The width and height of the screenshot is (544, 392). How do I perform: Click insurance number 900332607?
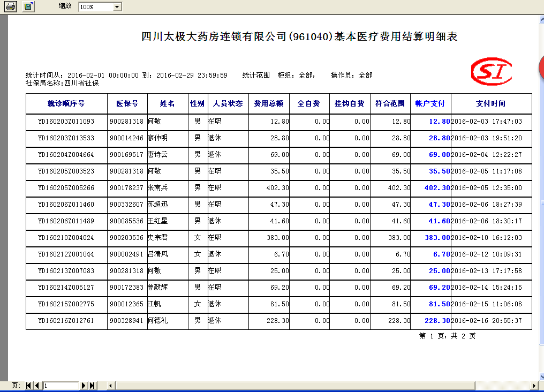(127, 205)
